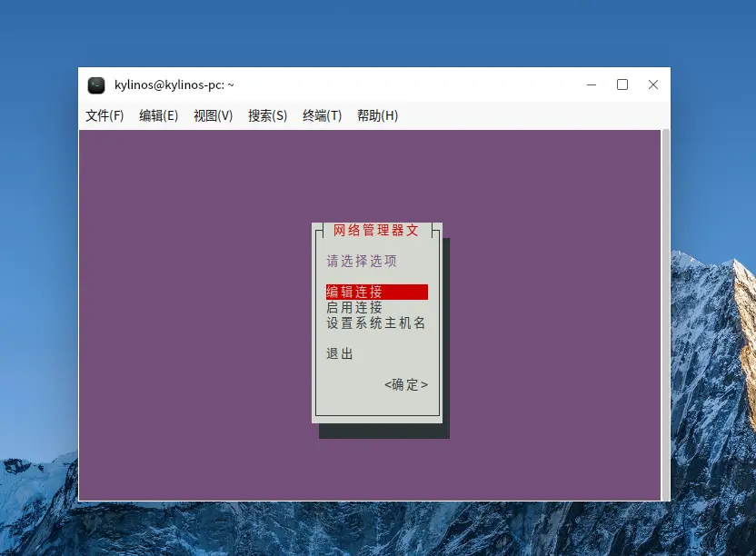The image size is (756, 556).
Task: Click the terminal app icon in title bar
Action: tap(96, 84)
